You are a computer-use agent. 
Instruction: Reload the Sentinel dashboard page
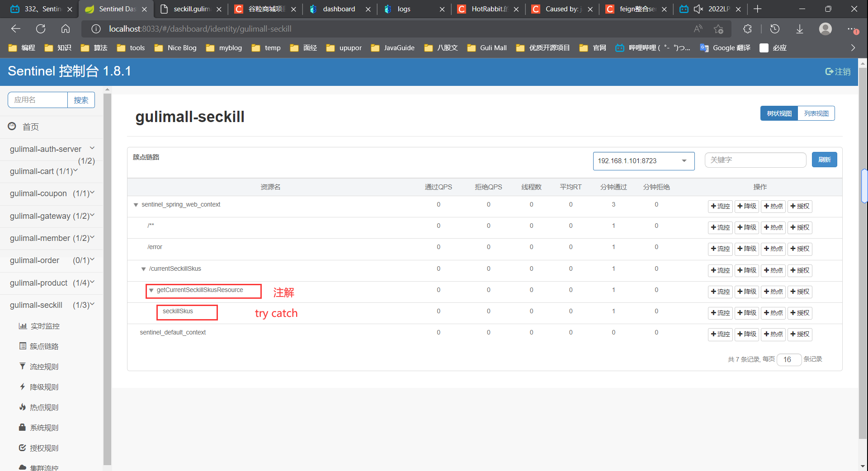point(41,29)
